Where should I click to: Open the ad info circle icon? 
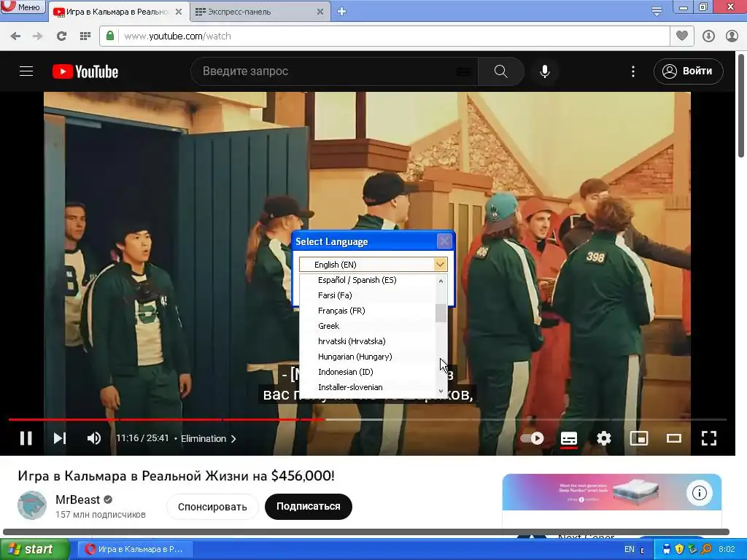click(x=699, y=492)
